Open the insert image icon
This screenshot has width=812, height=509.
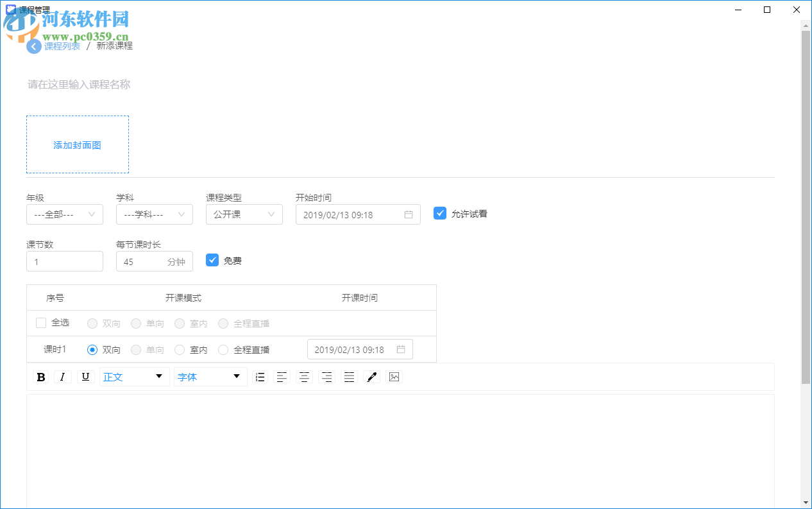coord(394,377)
